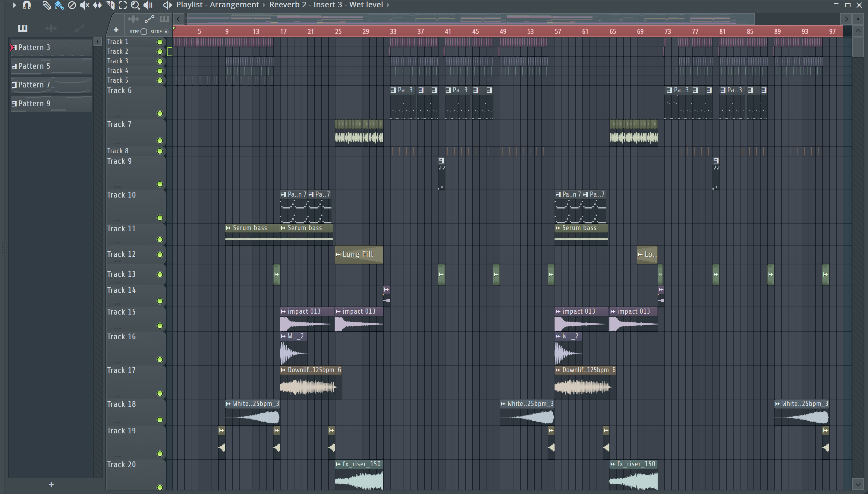This screenshot has width=868, height=494.
Task: Select Pattern 3 in the picker
Action: 51,48
